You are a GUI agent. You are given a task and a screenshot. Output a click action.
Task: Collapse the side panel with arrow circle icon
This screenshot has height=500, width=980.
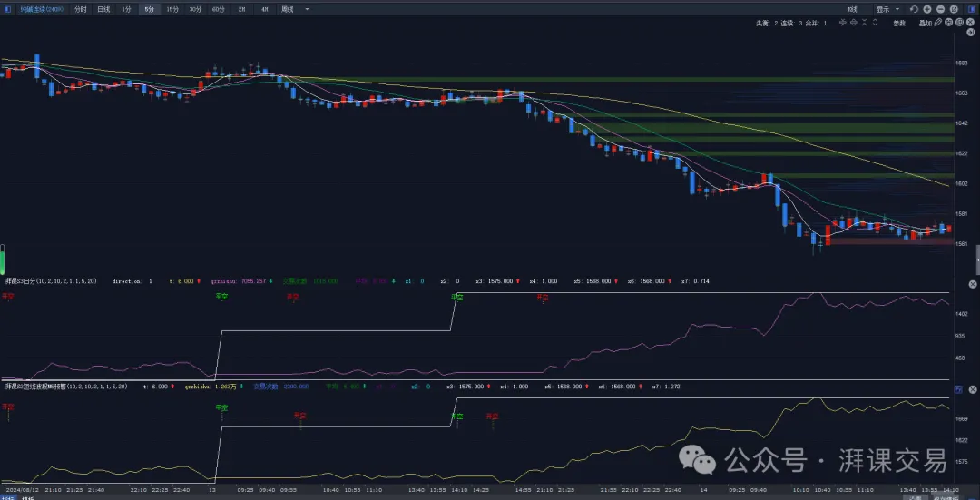pyautogui.click(x=971, y=33)
